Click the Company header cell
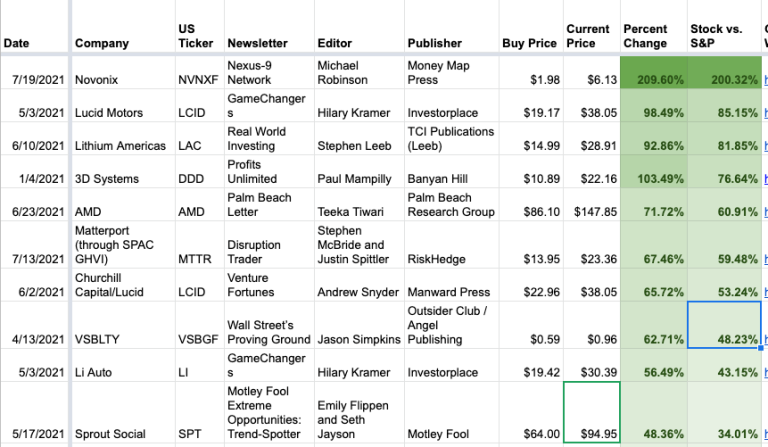This screenshot has width=768, height=447. (x=102, y=43)
